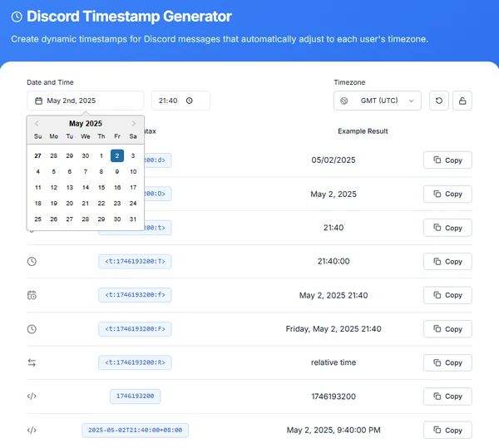Image resolution: width=499 pixels, height=448 pixels.
Task: Copy the 21:40:00 long time timestamp
Action: point(447,261)
